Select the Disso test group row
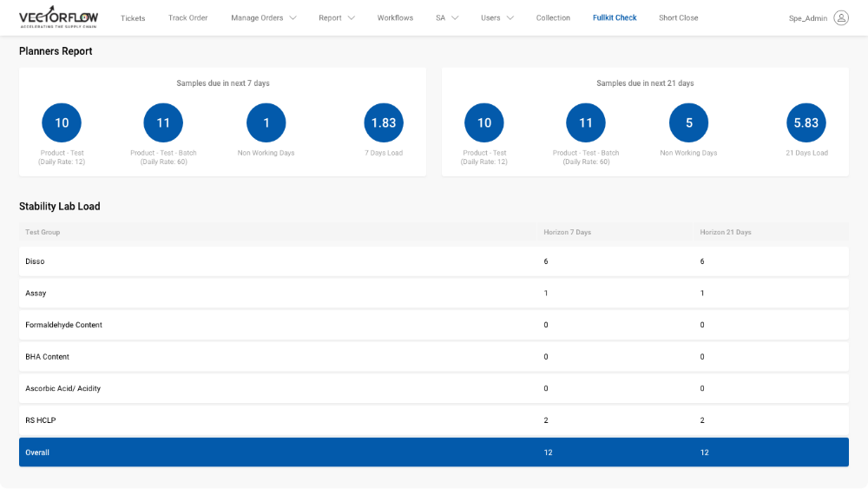The height and width of the screenshot is (489, 868). [x=433, y=261]
